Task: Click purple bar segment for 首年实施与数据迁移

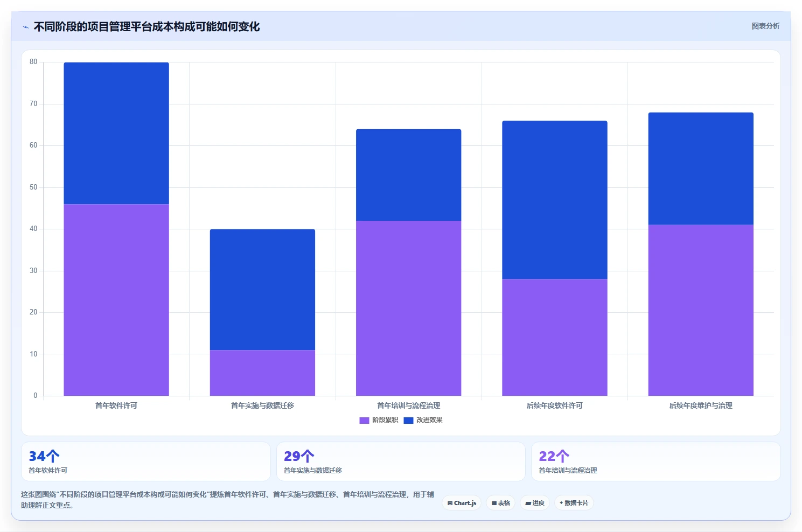Action: (262, 373)
